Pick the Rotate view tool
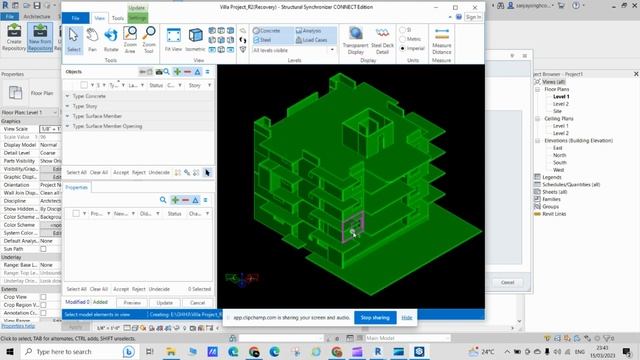The image size is (640, 360). [111, 40]
